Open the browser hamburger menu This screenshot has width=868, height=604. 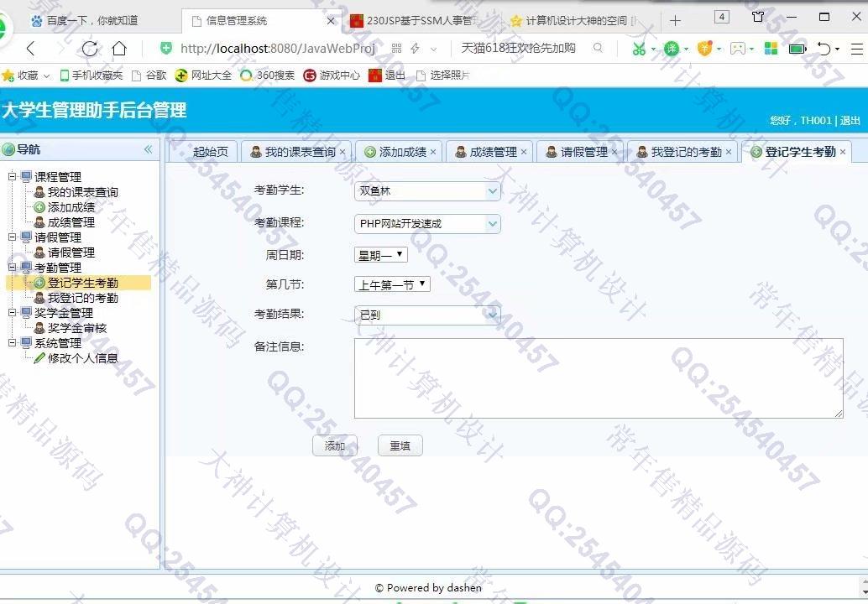coord(856,49)
